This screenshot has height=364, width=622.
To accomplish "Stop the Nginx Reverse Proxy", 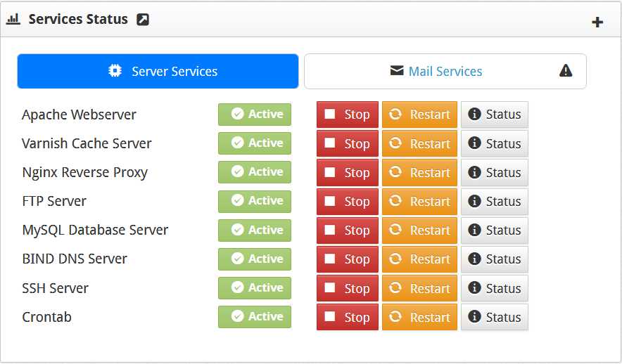I will [348, 172].
